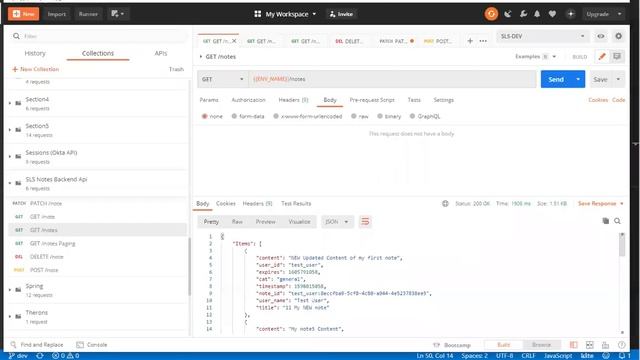Open the notifications bell in Postman header
The image size is (640, 360).
[537, 14]
